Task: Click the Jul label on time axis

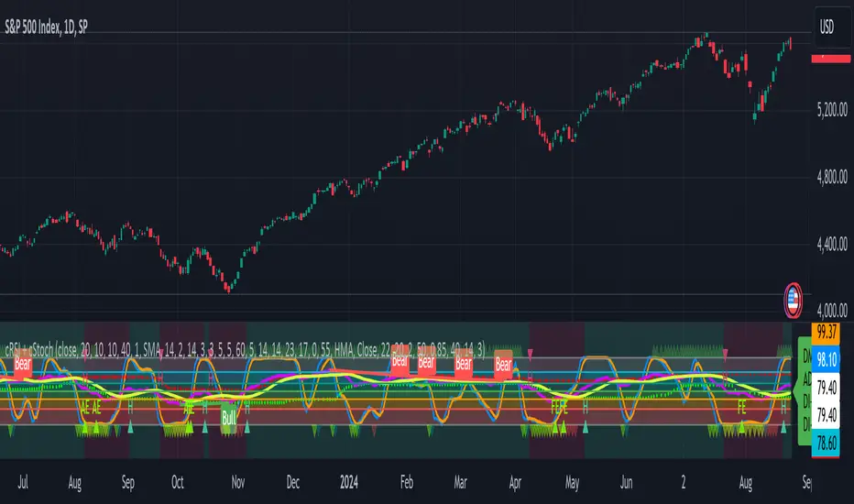Action: [23, 482]
